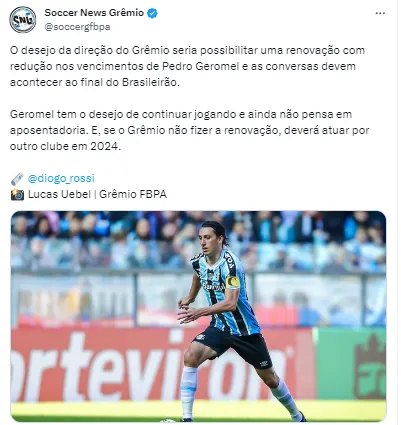Click the Soccer News Grêmio display name

pos(94,13)
